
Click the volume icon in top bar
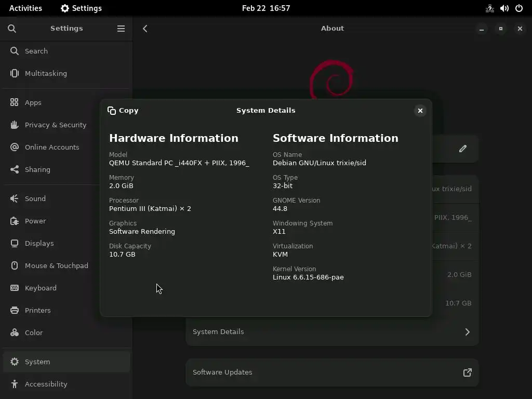point(504,8)
